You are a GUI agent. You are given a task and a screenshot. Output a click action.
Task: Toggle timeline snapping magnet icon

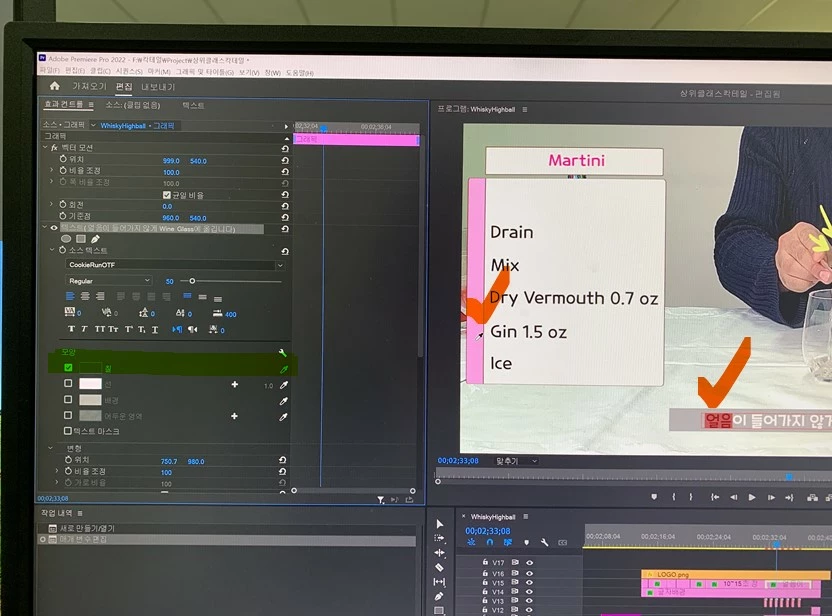tap(490, 542)
